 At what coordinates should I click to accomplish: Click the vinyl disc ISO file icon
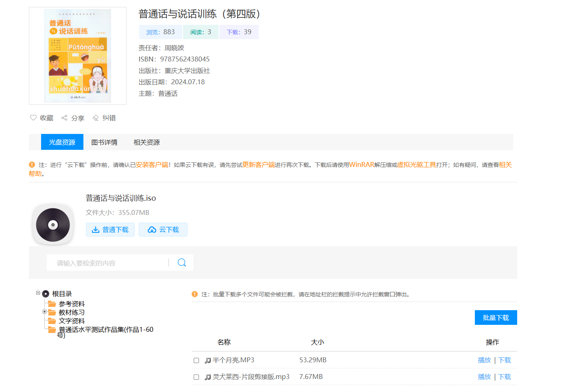click(x=53, y=225)
